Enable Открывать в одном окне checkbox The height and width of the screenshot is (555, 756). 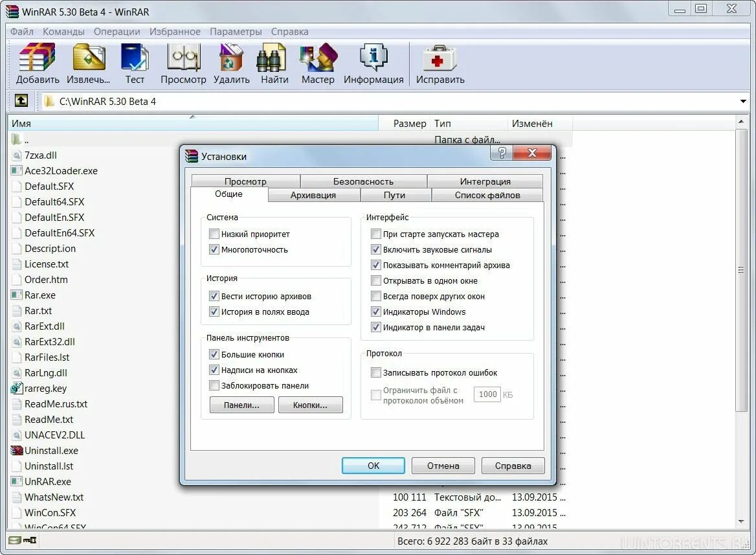tap(376, 280)
